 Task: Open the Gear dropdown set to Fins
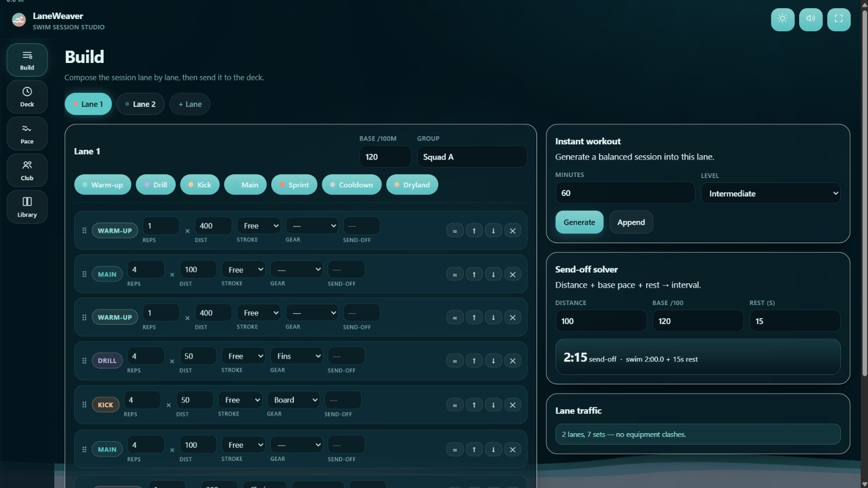click(297, 356)
